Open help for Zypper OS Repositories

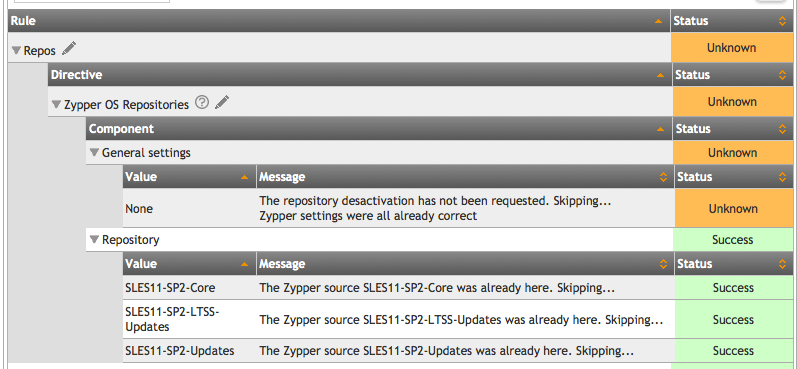(x=202, y=103)
